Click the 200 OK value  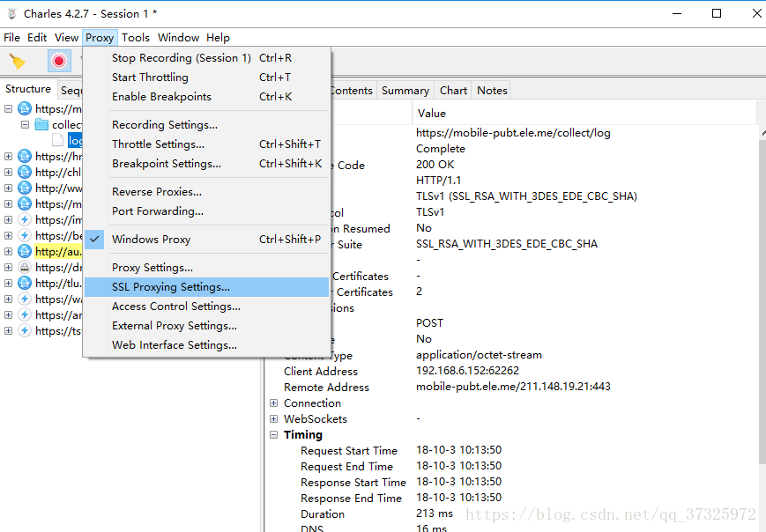point(435,165)
